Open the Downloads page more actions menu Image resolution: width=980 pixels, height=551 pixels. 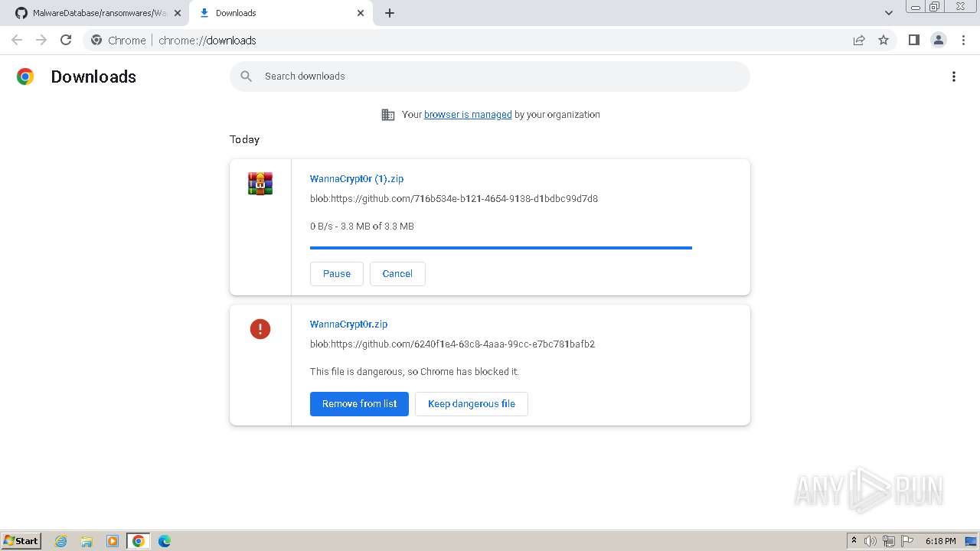tap(953, 77)
